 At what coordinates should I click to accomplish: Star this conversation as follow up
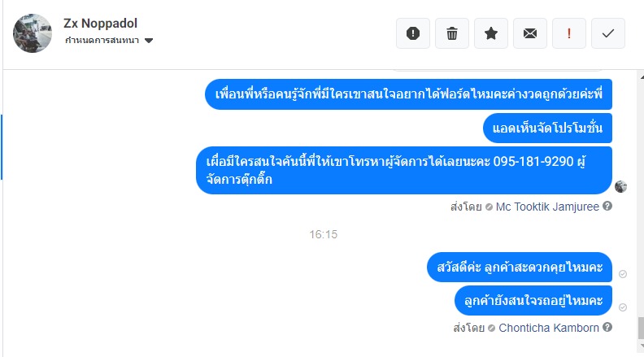coord(491,33)
